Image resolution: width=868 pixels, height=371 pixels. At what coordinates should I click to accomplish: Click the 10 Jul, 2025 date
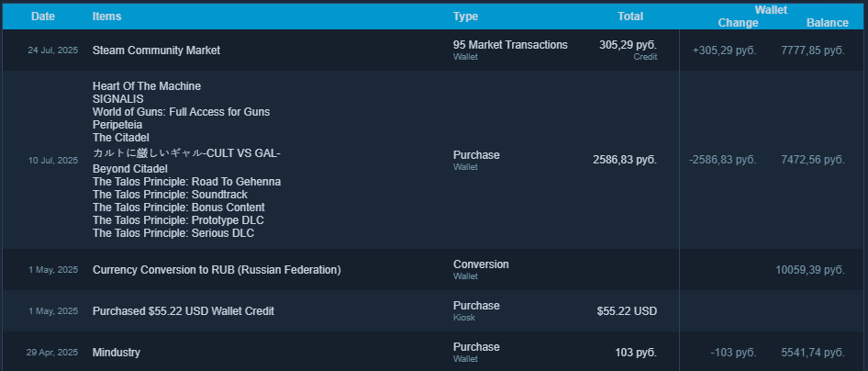click(x=53, y=161)
